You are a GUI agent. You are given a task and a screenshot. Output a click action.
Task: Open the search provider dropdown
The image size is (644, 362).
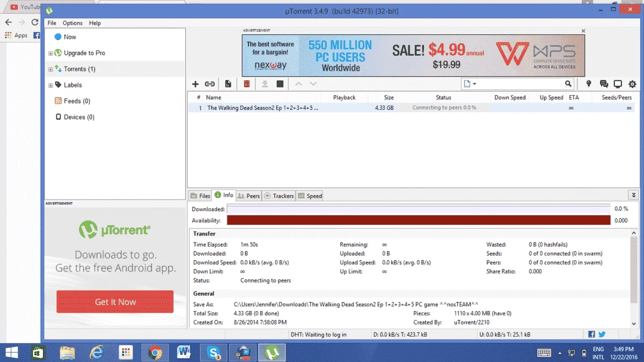(x=470, y=84)
